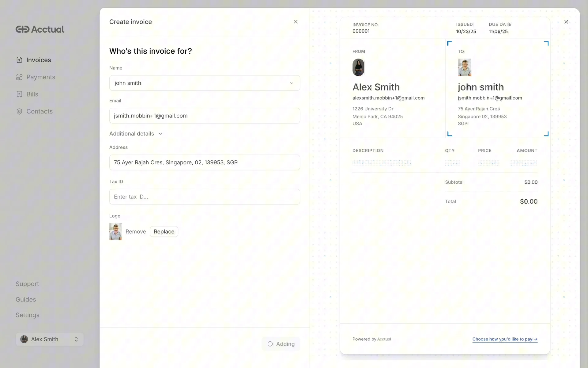The height and width of the screenshot is (368, 588).
Task: Open Support from the sidebar
Action: click(x=27, y=284)
